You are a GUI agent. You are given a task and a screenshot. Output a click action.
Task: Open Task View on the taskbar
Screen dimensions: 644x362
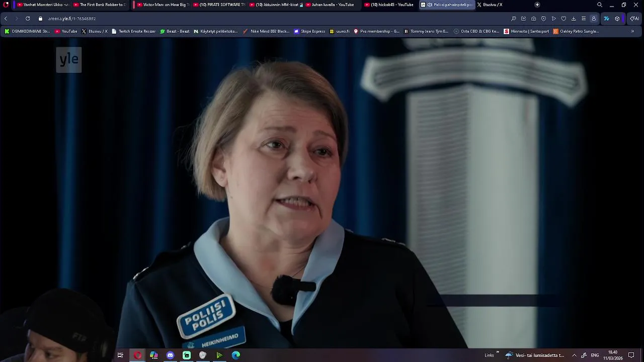point(120,355)
